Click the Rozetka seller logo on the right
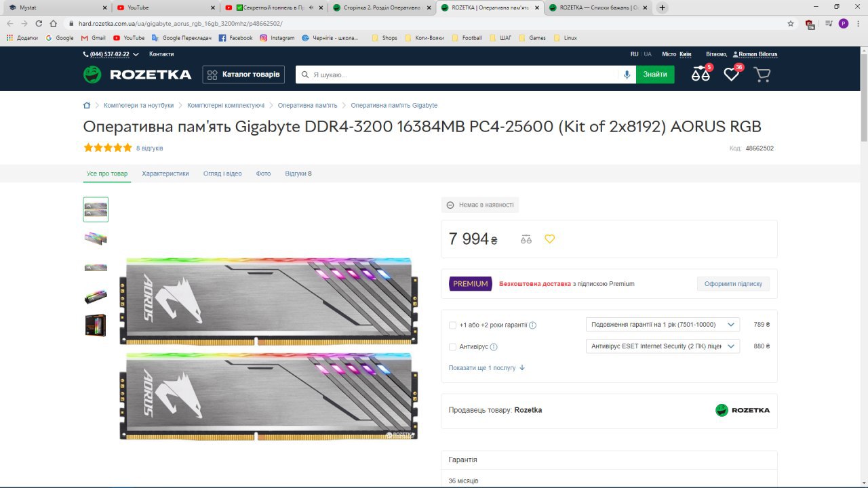 743,410
